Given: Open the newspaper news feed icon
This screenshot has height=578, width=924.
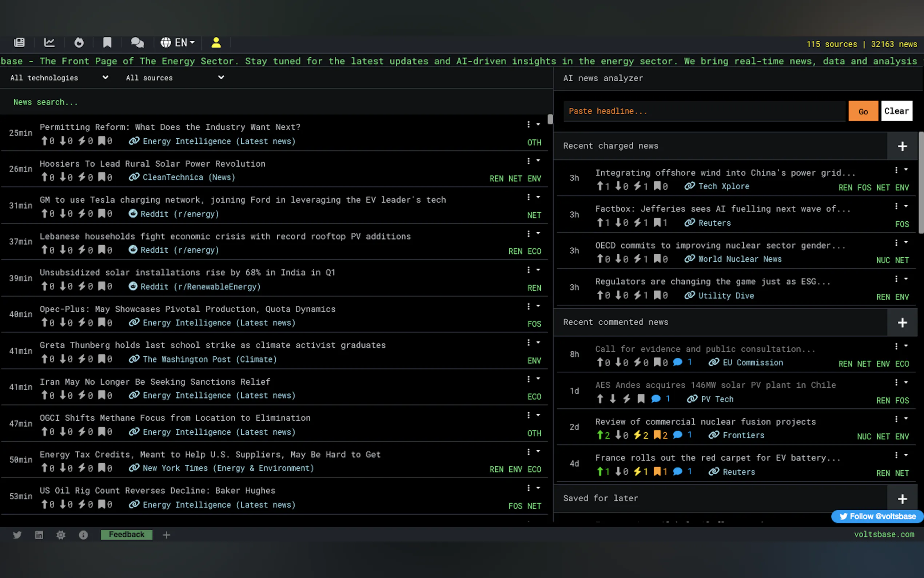Looking at the screenshot, I should point(19,43).
